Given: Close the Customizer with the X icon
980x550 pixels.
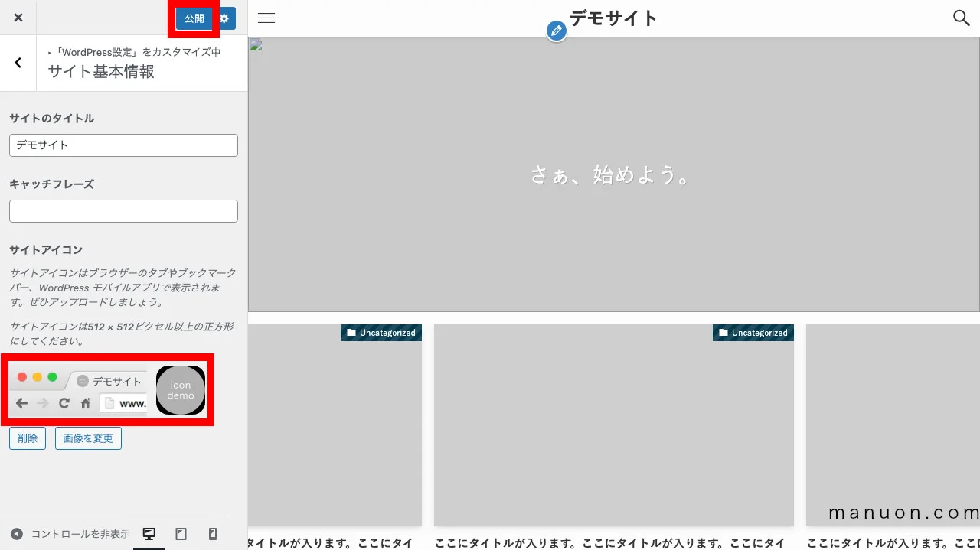Looking at the screenshot, I should point(18,18).
